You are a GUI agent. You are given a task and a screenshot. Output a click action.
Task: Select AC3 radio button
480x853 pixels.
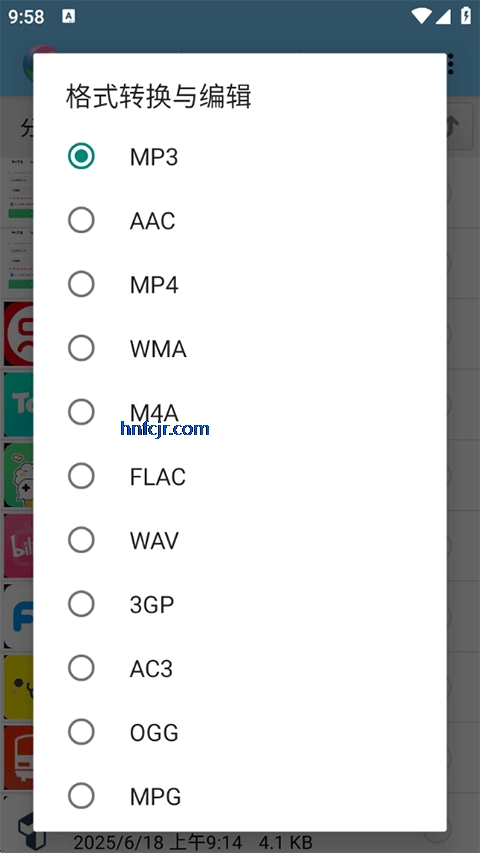tap(81, 668)
